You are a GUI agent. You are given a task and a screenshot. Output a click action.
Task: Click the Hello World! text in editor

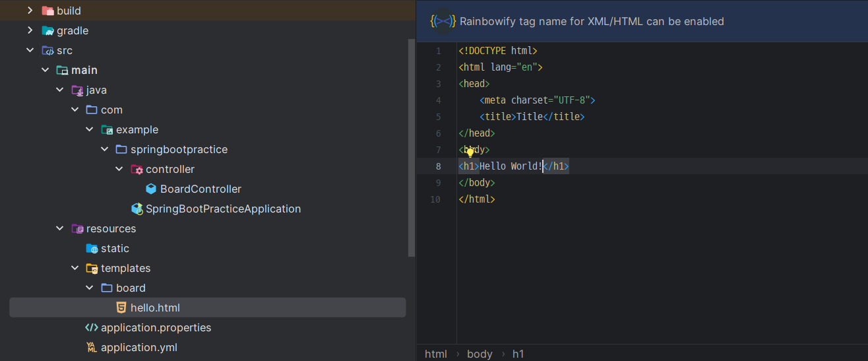tap(511, 166)
